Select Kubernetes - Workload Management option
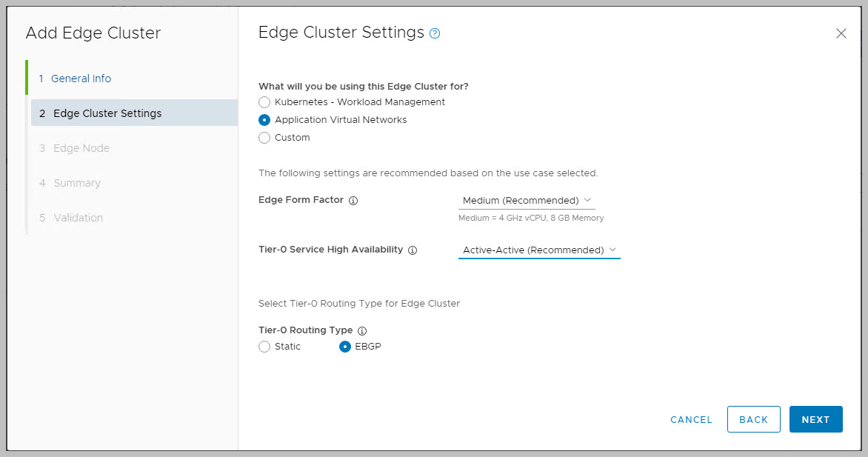The image size is (868, 457). 264,102
